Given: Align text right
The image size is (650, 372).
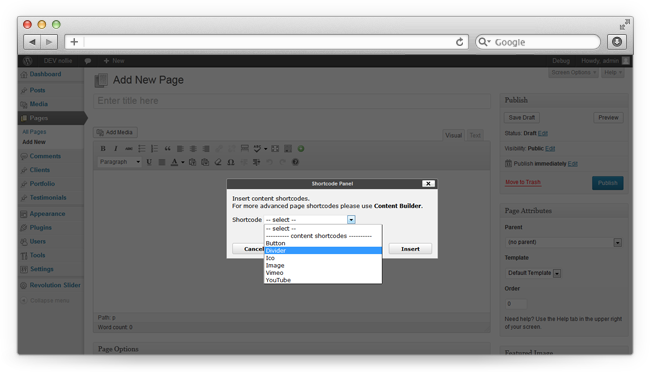Looking at the screenshot, I should pyautogui.click(x=206, y=148).
